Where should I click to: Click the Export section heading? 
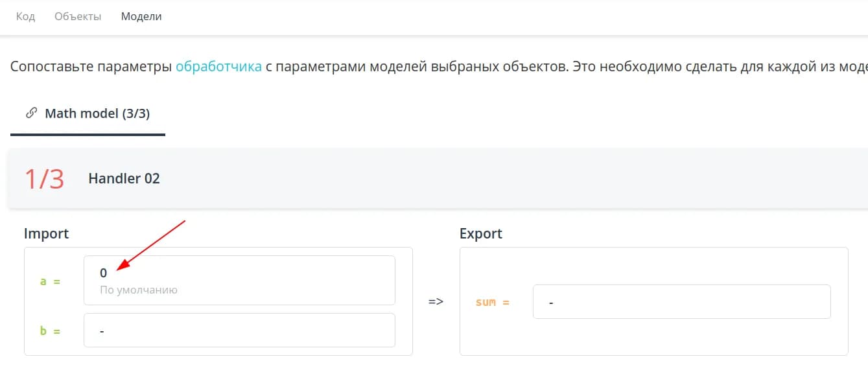point(480,233)
